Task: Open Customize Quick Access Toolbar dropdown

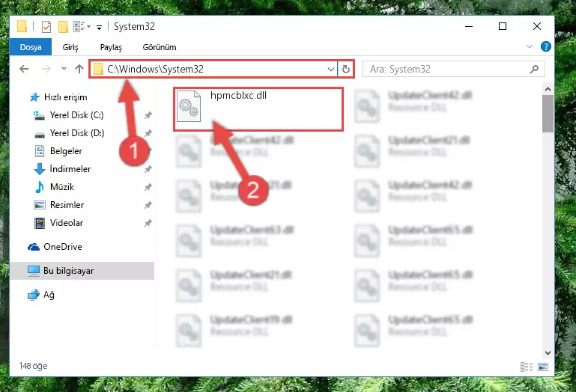Action: 99,27
